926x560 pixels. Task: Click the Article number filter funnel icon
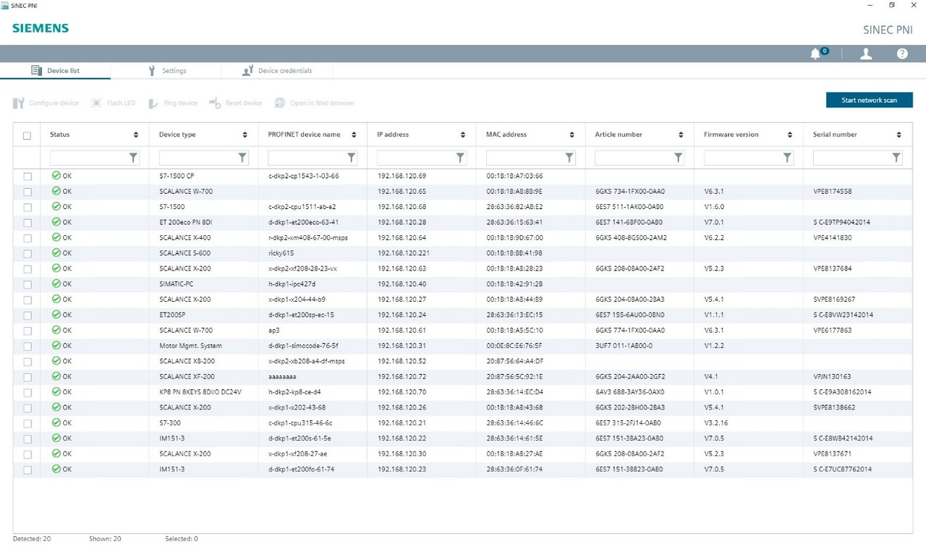678,158
